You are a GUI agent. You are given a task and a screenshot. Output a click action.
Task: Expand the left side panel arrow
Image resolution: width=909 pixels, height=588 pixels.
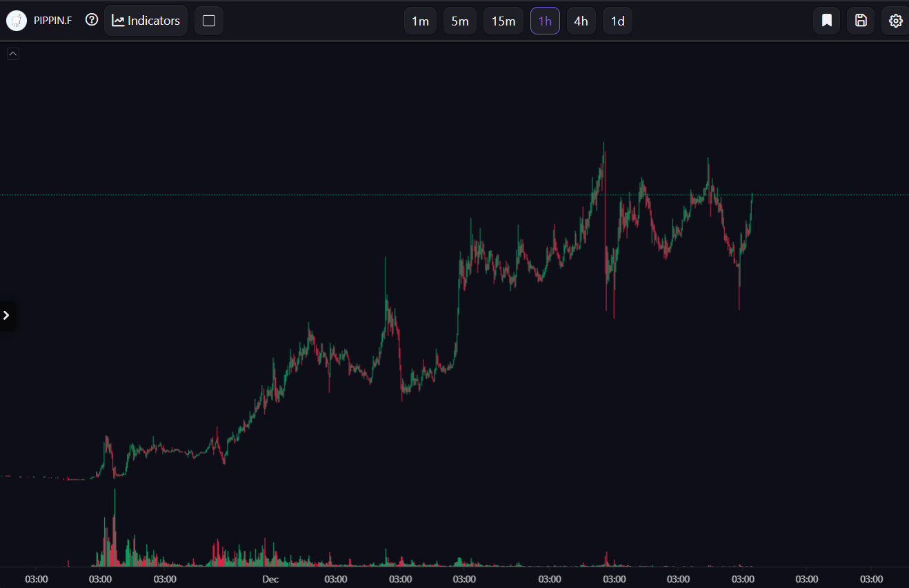[x=7, y=316]
